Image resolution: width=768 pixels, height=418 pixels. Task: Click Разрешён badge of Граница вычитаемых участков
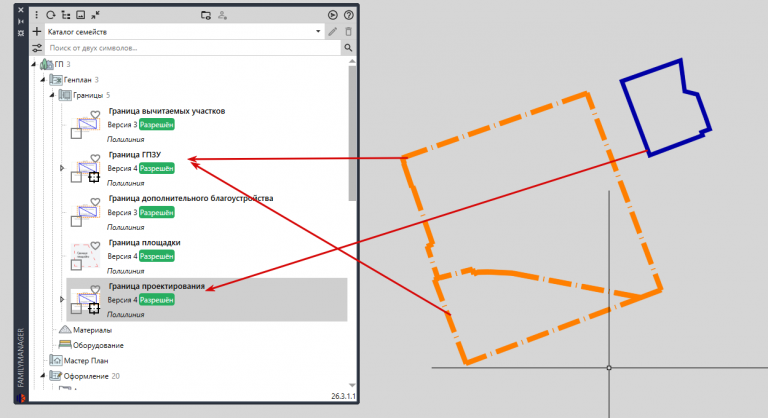[157, 124]
